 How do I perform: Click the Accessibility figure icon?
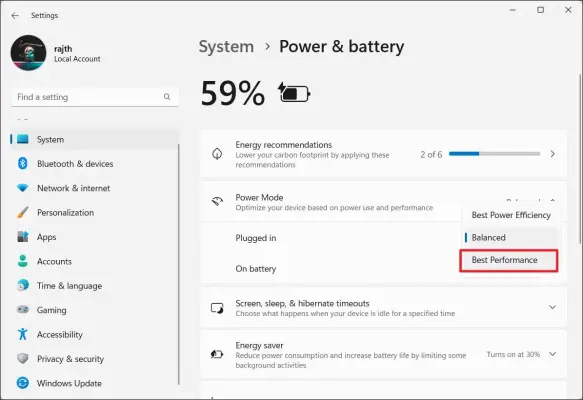coord(23,334)
